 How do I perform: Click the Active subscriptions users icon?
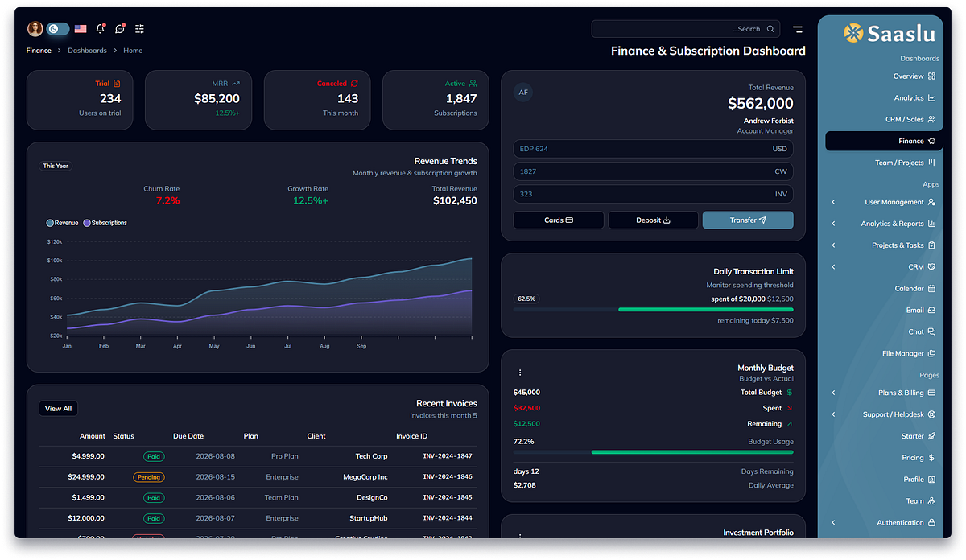[x=473, y=84]
